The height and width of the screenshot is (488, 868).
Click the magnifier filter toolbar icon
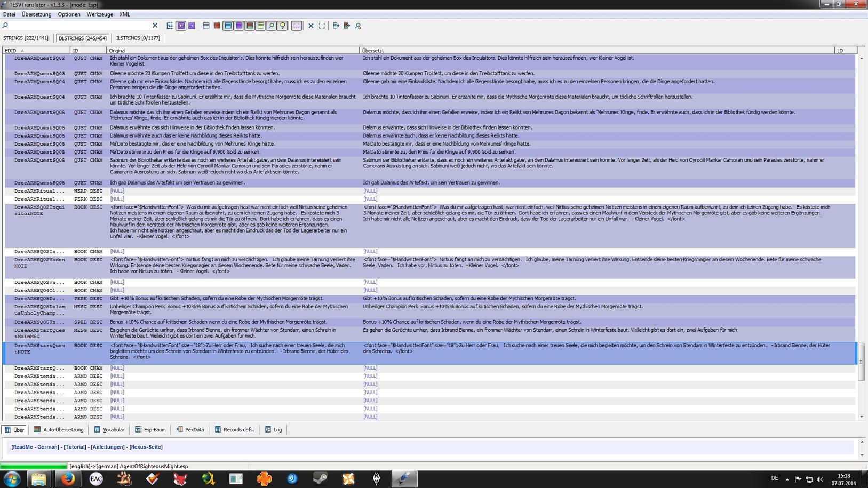(271, 26)
